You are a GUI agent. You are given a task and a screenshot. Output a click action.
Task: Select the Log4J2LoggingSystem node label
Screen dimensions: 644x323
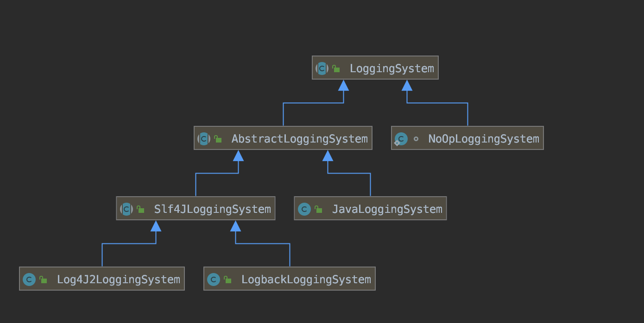(x=118, y=280)
